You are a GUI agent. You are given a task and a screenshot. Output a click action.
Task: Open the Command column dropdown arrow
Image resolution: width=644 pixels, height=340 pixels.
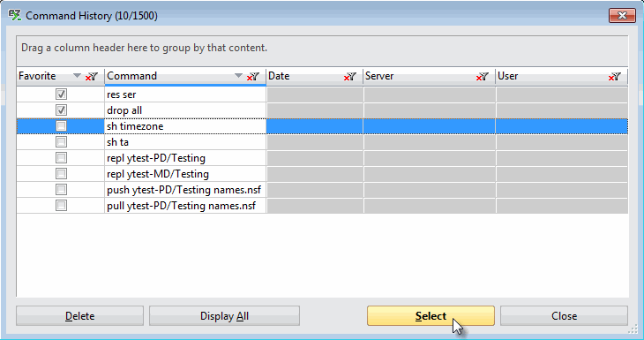tap(238, 76)
